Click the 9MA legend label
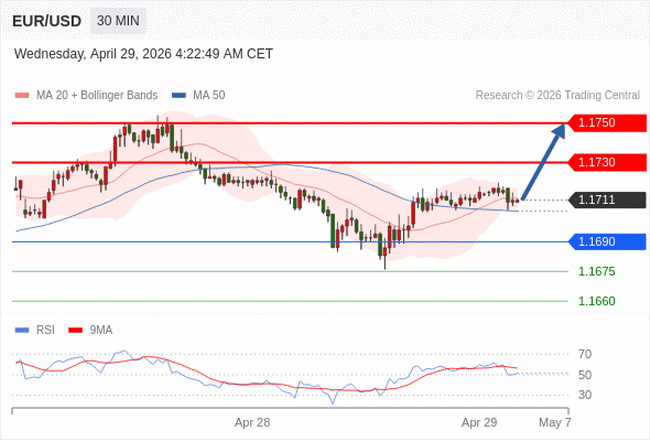Viewport: 650px width, 441px height. 101,330
